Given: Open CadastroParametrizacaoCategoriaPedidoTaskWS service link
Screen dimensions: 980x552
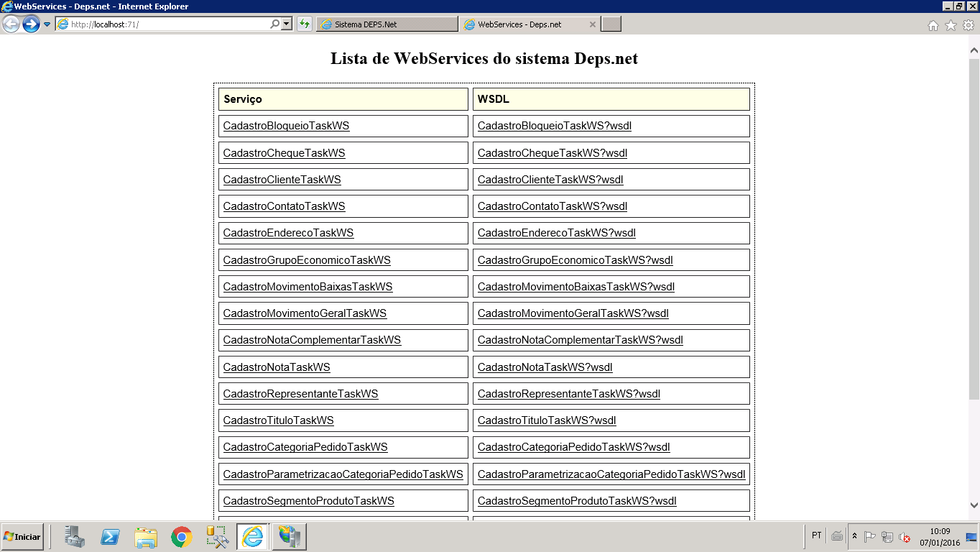Looking at the screenshot, I should click(343, 474).
